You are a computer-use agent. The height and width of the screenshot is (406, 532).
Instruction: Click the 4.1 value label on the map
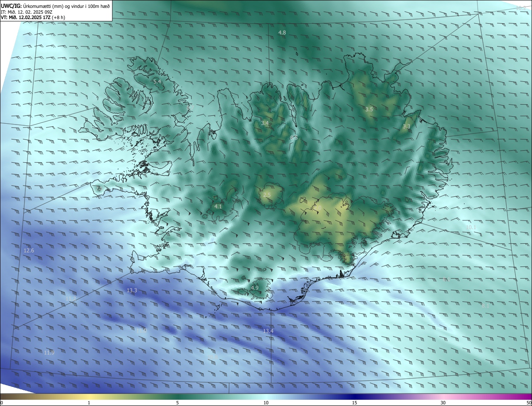pyautogui.click(x=218, y=206)
